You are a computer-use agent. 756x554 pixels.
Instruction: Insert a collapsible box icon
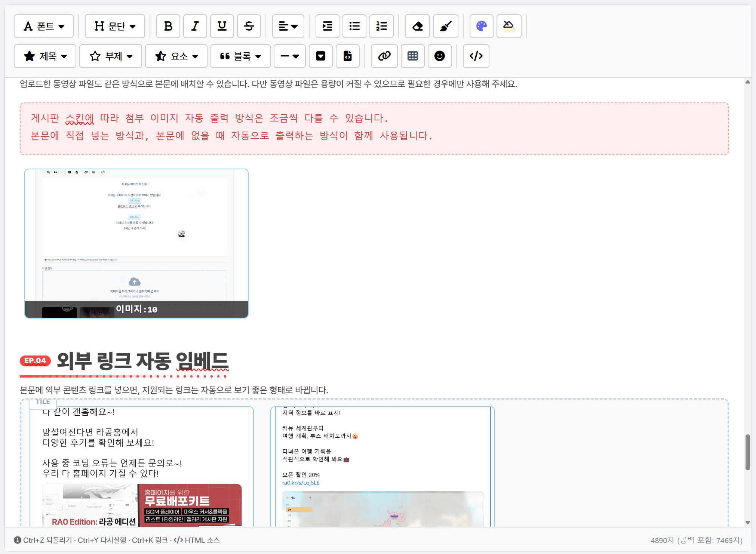tap(321, 56)
